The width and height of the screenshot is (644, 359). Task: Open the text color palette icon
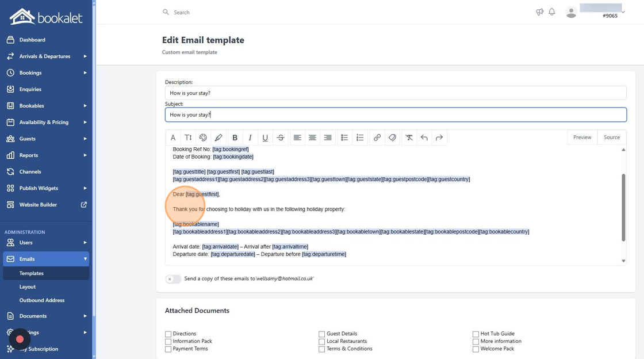203,138
